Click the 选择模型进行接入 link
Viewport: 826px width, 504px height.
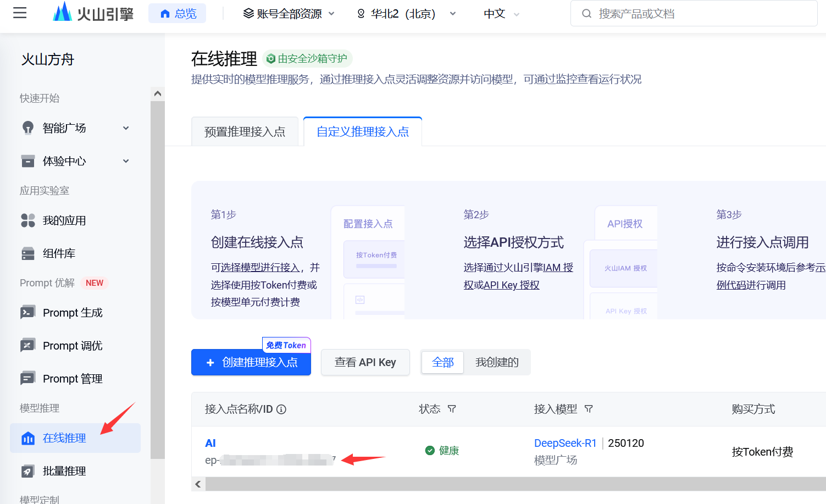(x=260, y=268)
